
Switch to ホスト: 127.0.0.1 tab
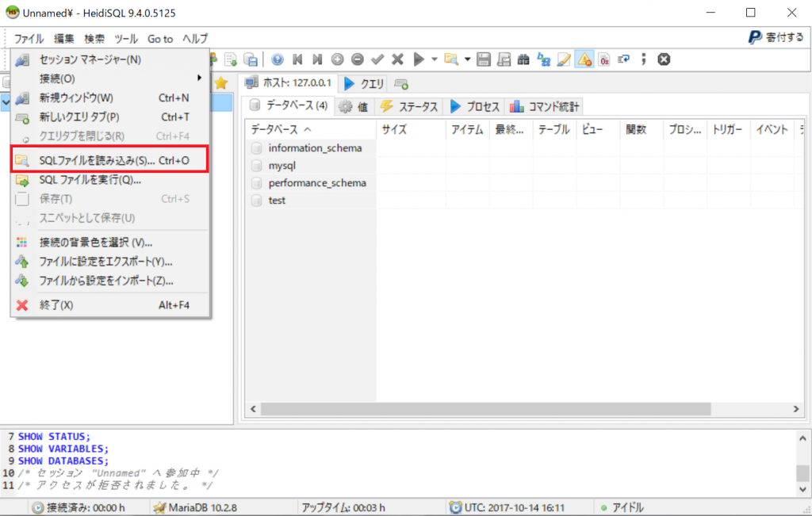coord(288,82)
